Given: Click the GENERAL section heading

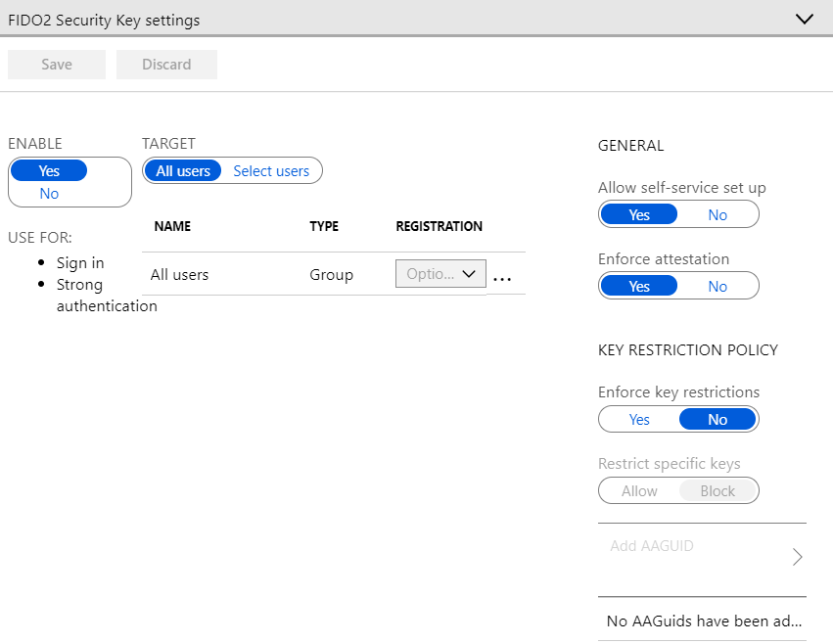Looking at the screenshot, I should click(x=630, y=146).
